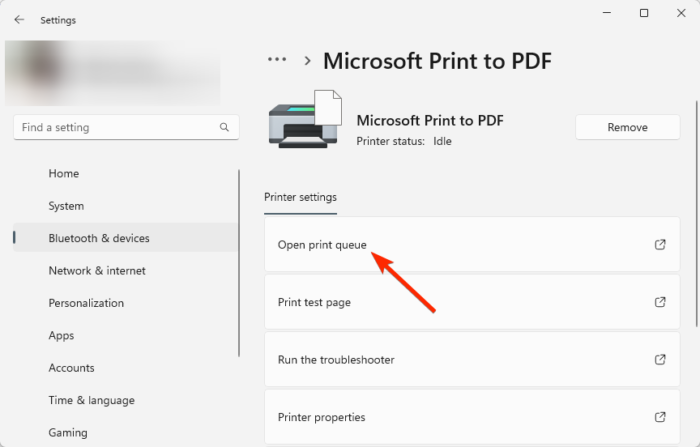Click the back arrow in Settings

tap(20, 19)
